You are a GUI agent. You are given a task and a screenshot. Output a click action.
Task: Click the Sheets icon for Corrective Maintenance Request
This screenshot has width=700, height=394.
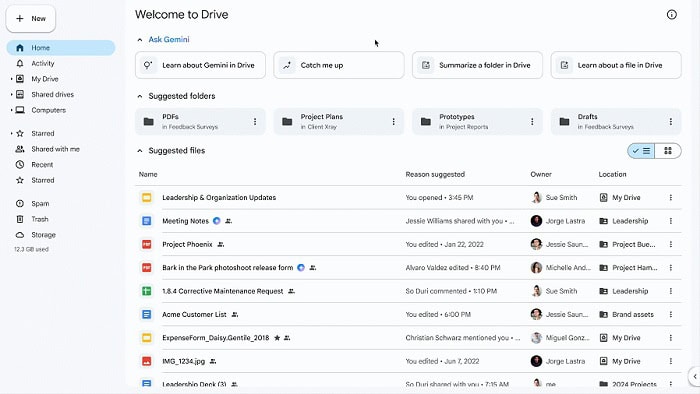(x=146, y=291)
